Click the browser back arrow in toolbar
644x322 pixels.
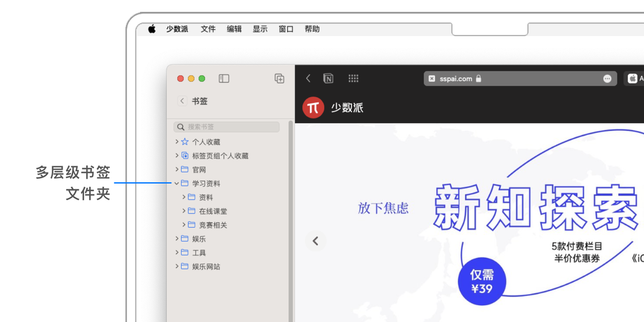pyautogui.click(x=308, y=79)
